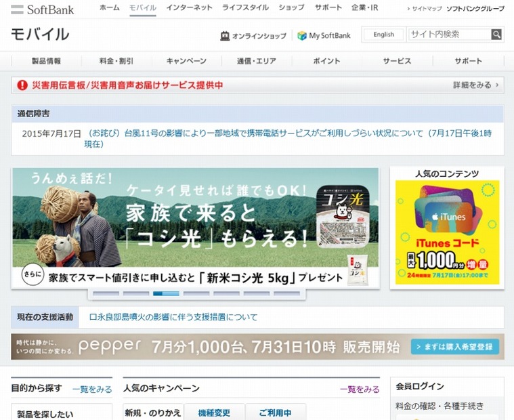514x420 pixels.
Task: Open the ショップ top menu item
Action: (291, 7)
